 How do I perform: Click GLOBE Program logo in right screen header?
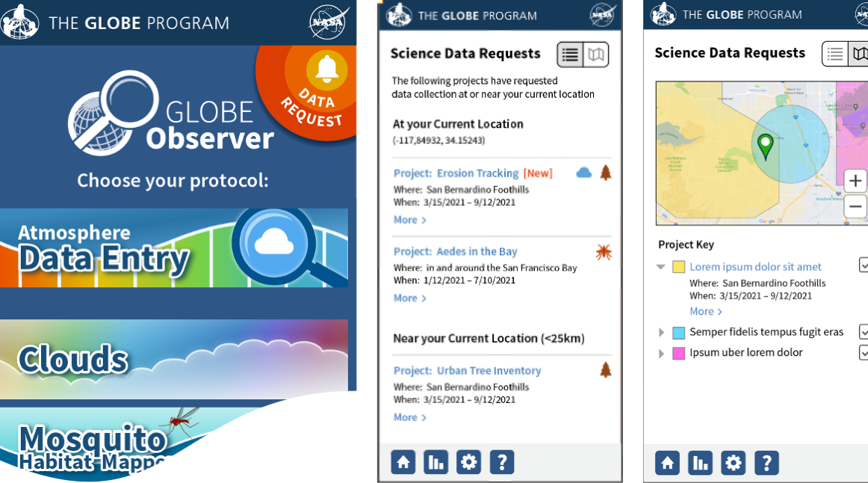click(663, 14)
